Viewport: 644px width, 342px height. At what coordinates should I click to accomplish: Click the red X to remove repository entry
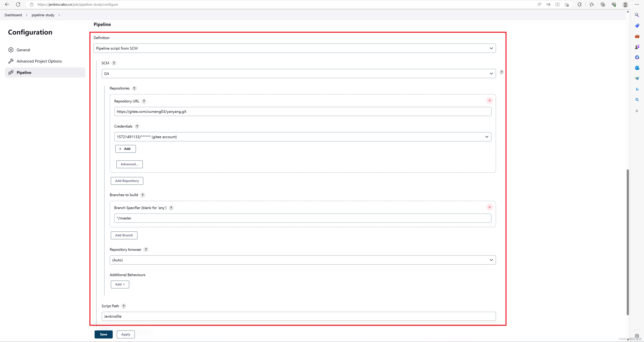coord(489,101)
